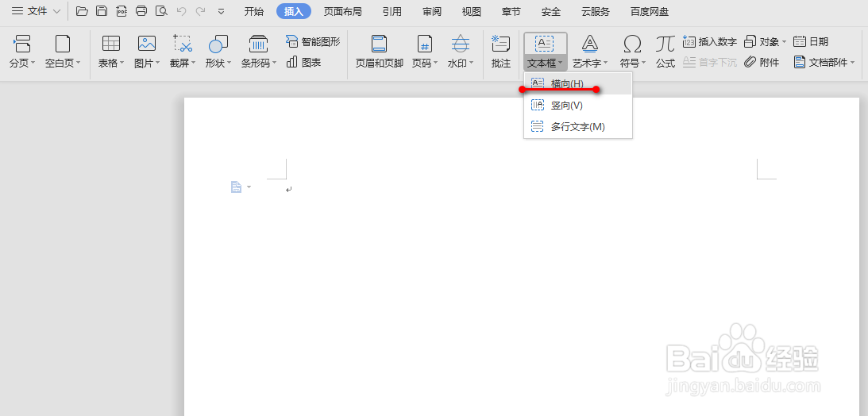Click the 截屏 screenshot icon
The width and height of the screenshot is (868, 416).
click(182, 43)
